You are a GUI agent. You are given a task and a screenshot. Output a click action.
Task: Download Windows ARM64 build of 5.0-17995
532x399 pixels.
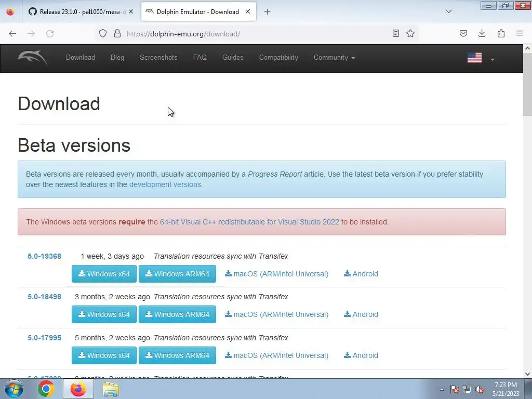(x=178, y=355)
